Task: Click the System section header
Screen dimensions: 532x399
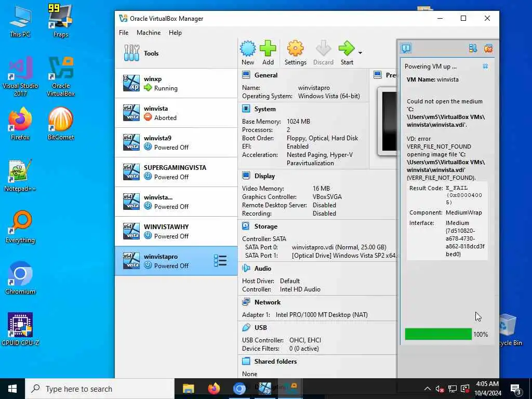Action: (x=265, y=109)
